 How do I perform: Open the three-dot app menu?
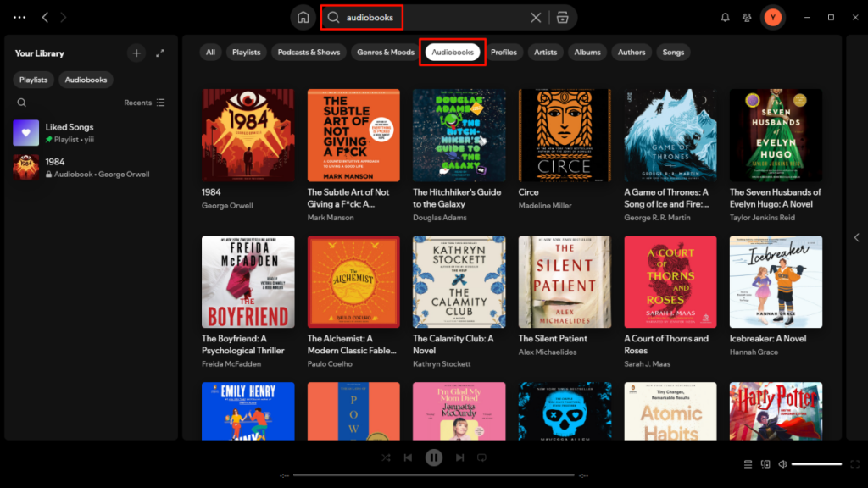[x=19, y=18]
